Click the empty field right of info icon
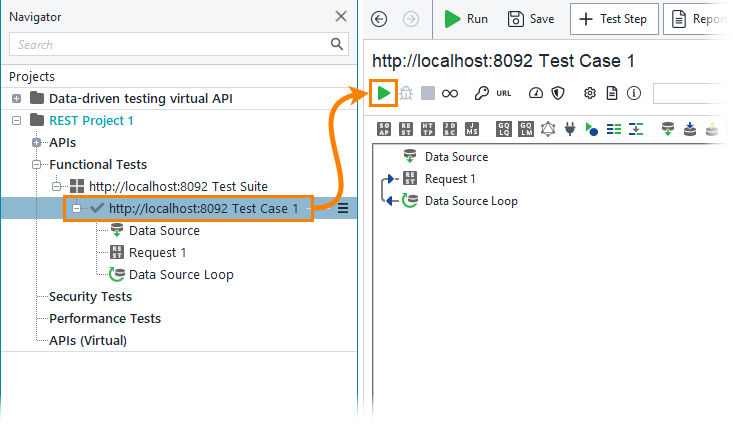The image size is (733, 425). tap(693, 94)
